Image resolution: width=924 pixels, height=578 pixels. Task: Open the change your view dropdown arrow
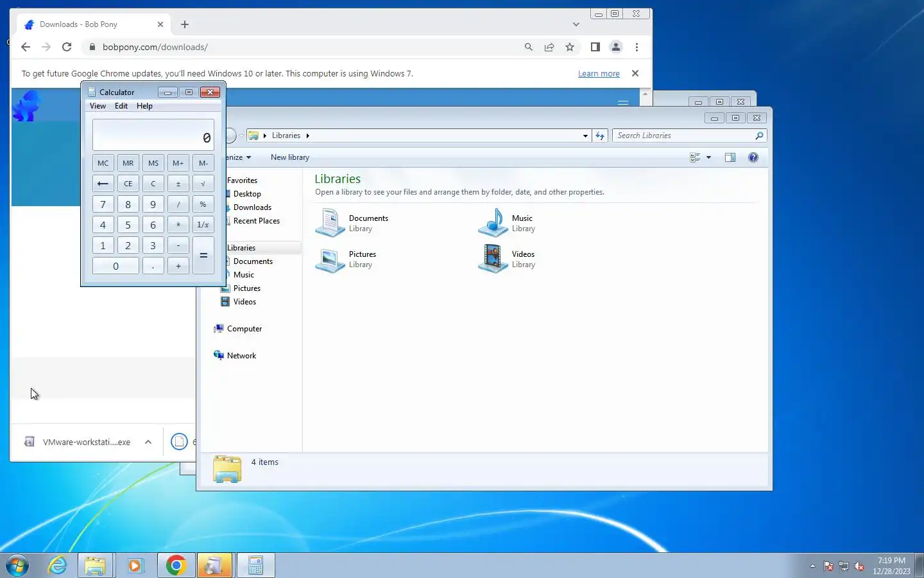point(708,157)
